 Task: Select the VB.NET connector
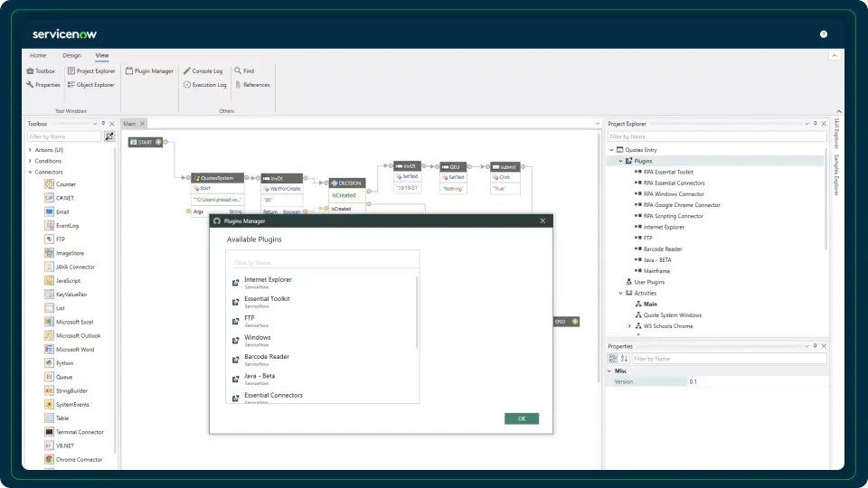click(x=60, y=446)
